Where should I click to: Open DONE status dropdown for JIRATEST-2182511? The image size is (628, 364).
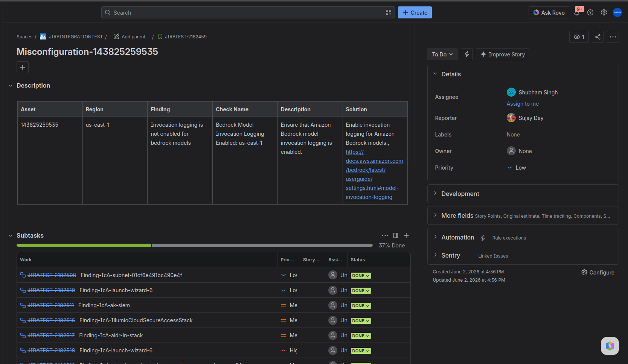point(361,306)
